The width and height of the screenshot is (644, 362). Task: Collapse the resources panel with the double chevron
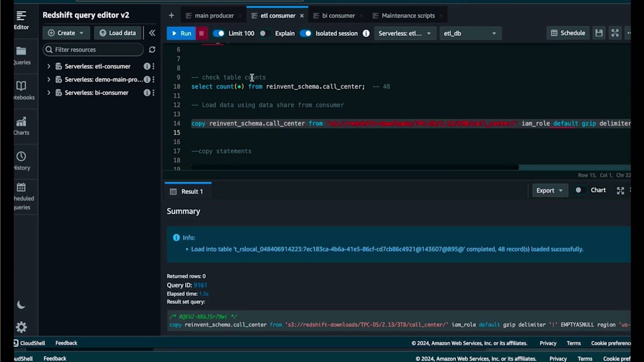click(x=152, y=33)
